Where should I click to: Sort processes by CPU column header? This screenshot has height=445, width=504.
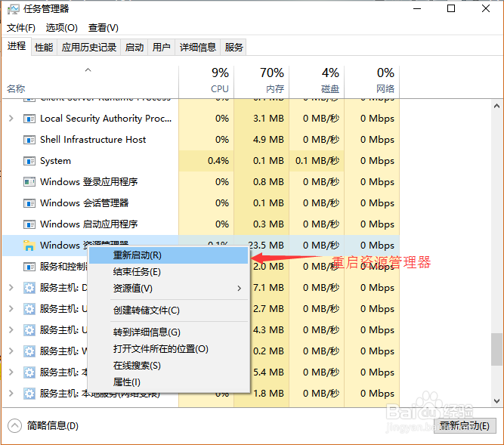(206, 82)
